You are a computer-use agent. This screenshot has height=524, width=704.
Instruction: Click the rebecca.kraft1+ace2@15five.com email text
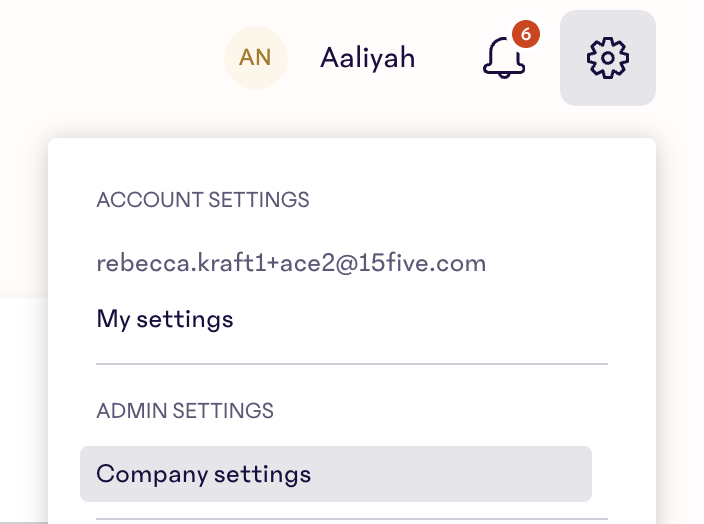(x=291, y=264)
